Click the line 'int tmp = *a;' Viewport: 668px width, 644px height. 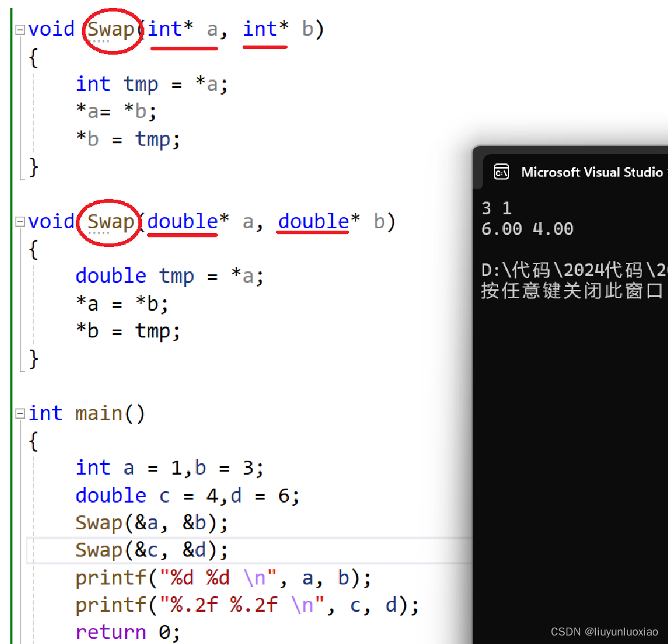(152, 84)
